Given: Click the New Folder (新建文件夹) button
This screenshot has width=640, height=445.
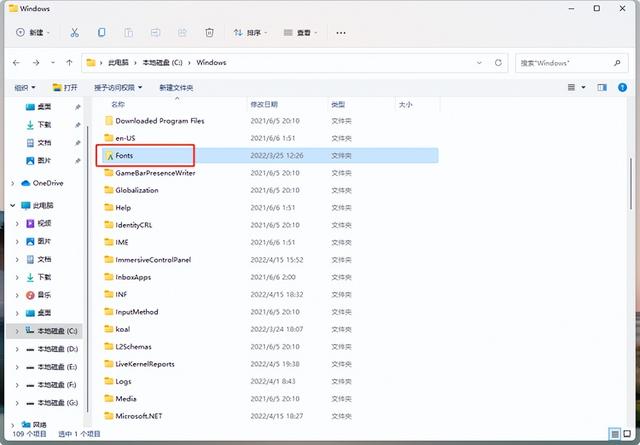Looking at the screenshot, I should click(176, 87).
